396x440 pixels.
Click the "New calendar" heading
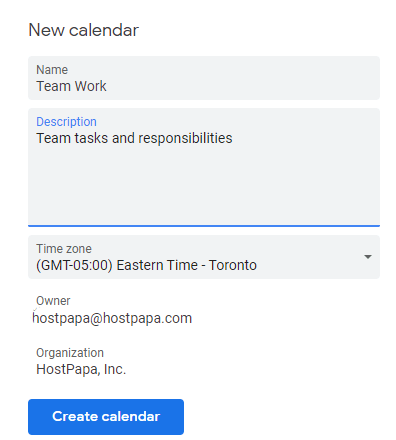[x=83, y=30]
